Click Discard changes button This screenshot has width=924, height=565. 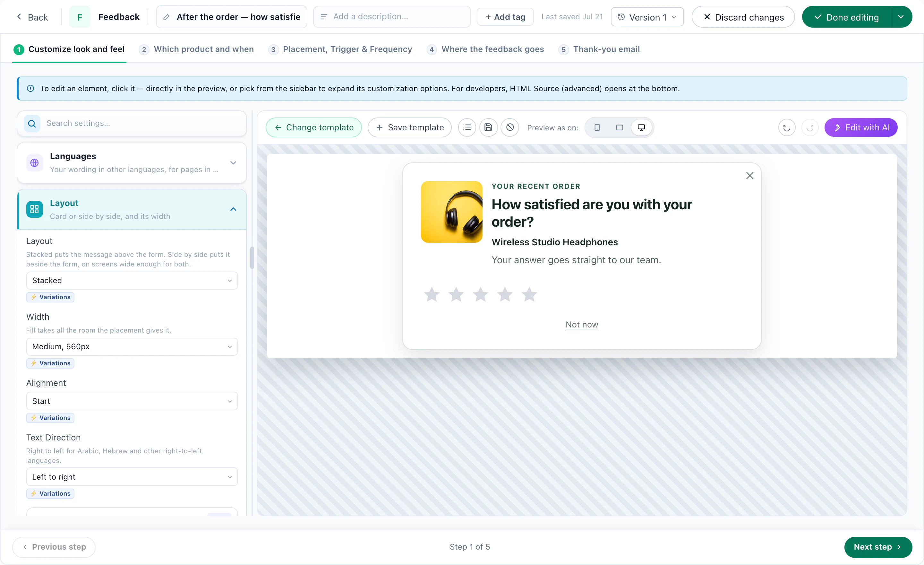point(743,17)
